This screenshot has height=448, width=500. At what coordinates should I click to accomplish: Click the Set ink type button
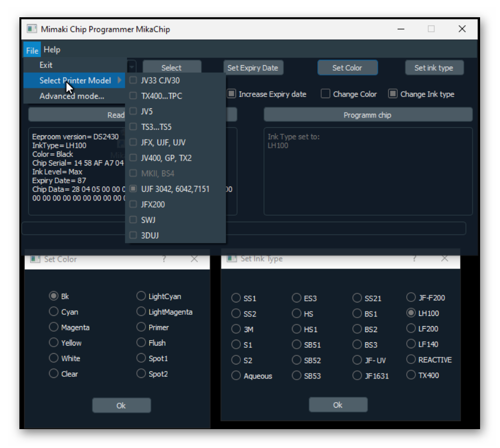coord(434,67)
